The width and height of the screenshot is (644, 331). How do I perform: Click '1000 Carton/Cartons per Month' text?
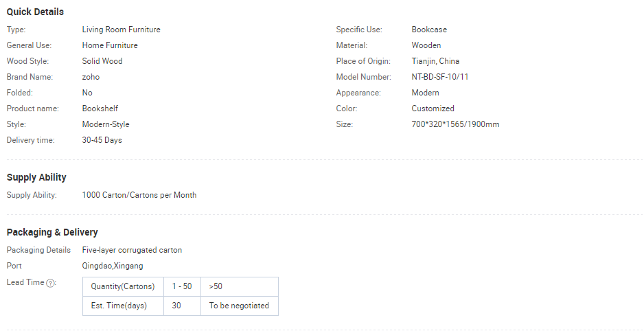[x=139, y=195]
